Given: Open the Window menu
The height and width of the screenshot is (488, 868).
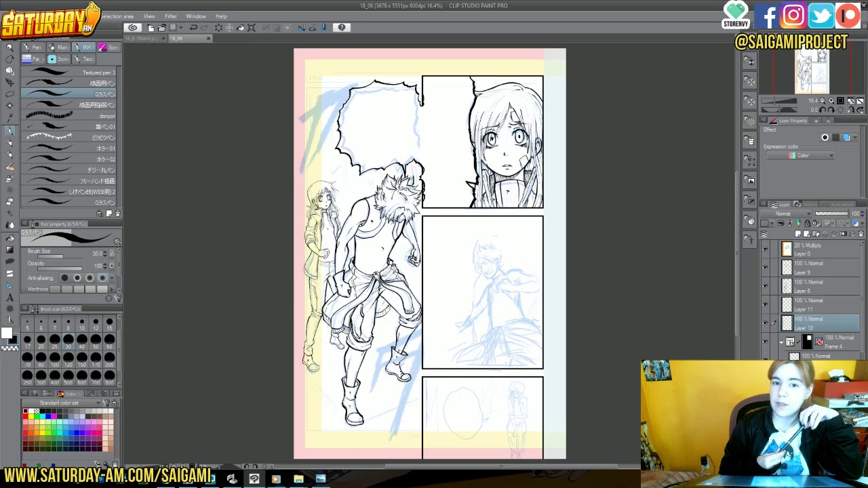Looking at the screenshot, I should [x=196, y=16].
